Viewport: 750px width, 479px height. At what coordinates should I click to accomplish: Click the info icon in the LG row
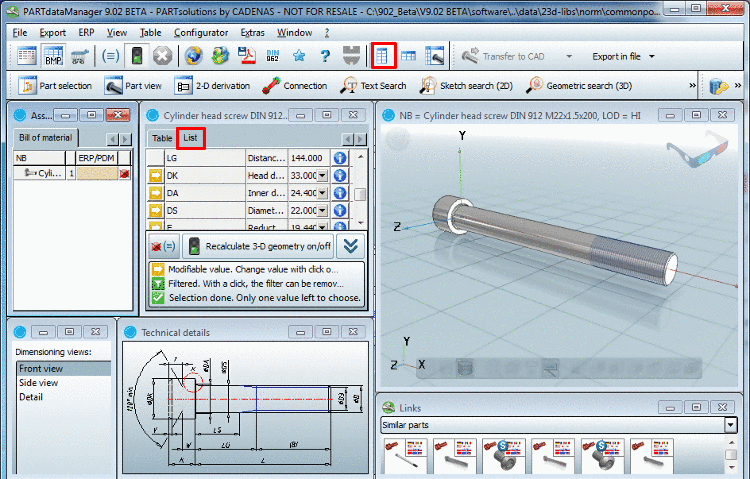(x=340, y=158)
